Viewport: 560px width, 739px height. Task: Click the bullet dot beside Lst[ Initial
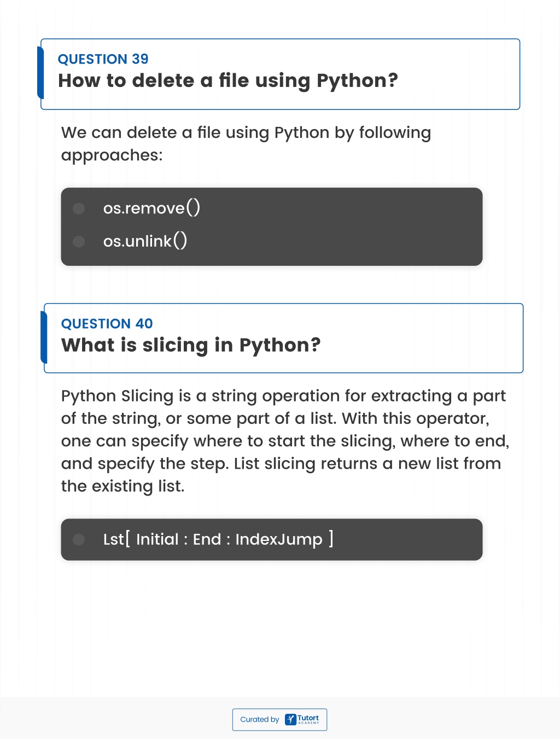pos(79,540)
